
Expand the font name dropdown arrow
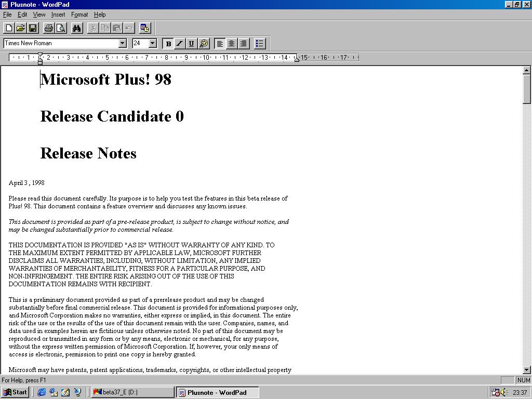pos(123,43)
